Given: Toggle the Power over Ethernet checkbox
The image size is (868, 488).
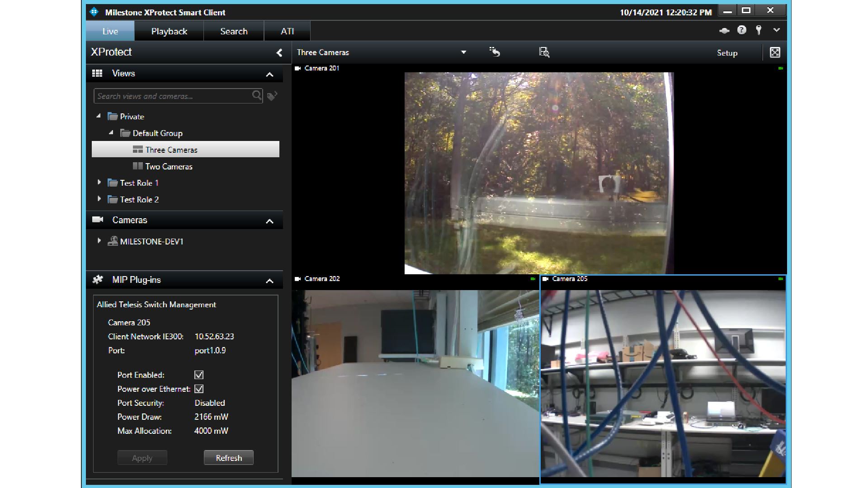Looking at the screenshot, I should coord(199,389).
